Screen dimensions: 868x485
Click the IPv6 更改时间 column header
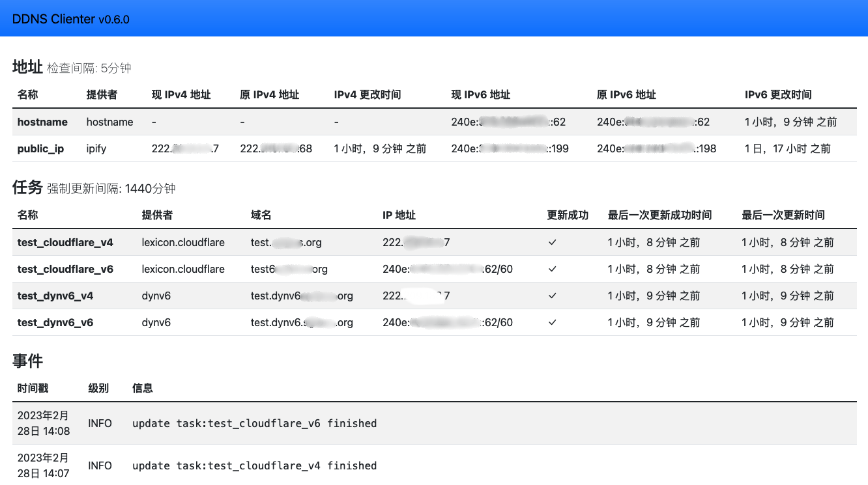pos(779,95)
